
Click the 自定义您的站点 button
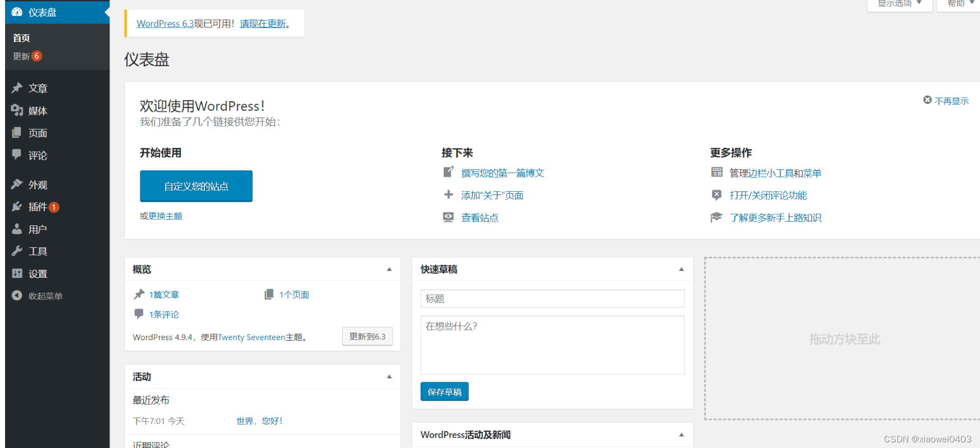196,186
